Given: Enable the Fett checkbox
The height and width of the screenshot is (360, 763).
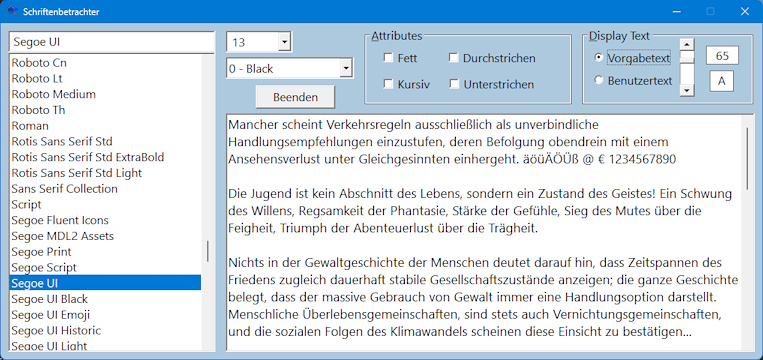Looking at the screenshot, I should (388, 58).
